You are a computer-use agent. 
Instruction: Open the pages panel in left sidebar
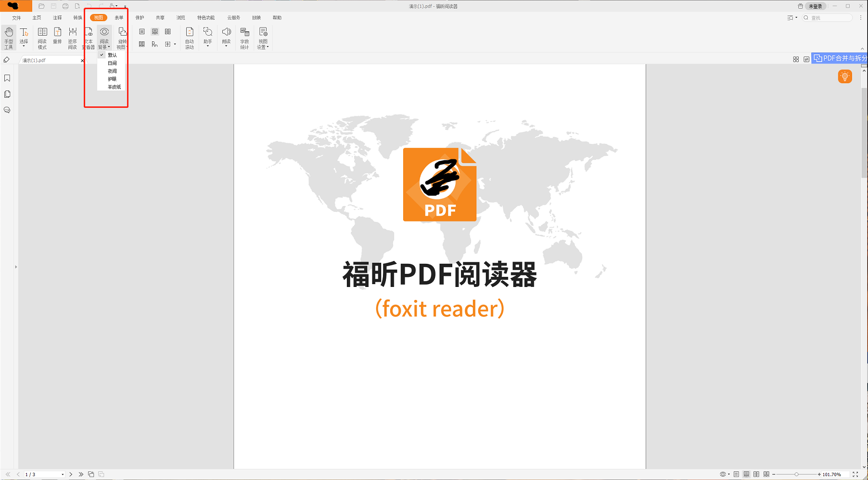(x=7, y=94)
